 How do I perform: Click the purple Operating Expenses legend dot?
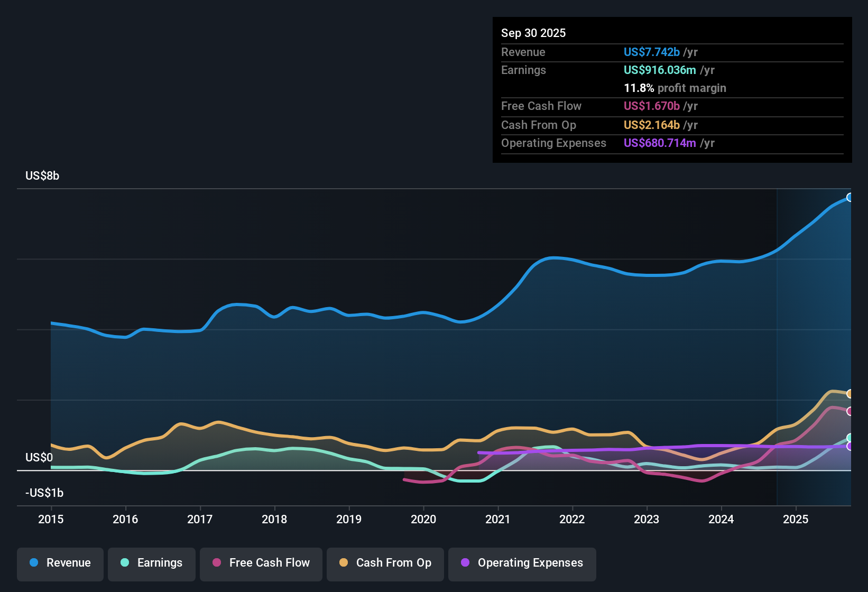click(464, 563)
